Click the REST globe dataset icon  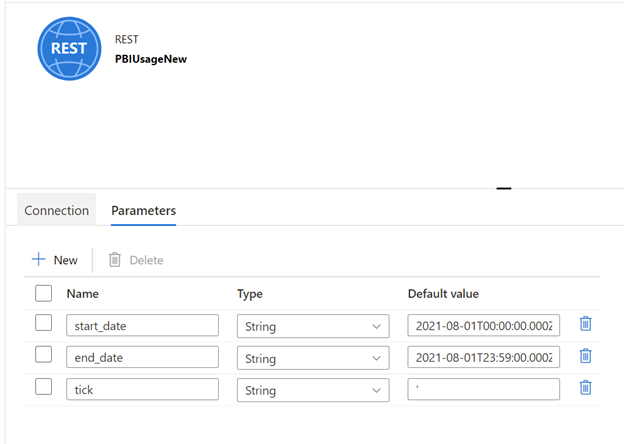coord(69,49)
